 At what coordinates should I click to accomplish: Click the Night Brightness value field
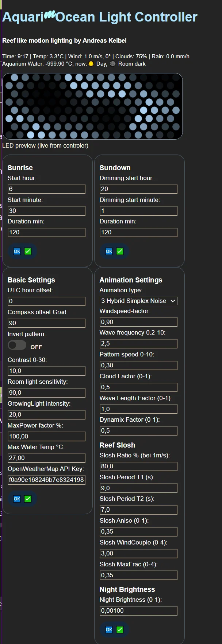click(138, 610)
